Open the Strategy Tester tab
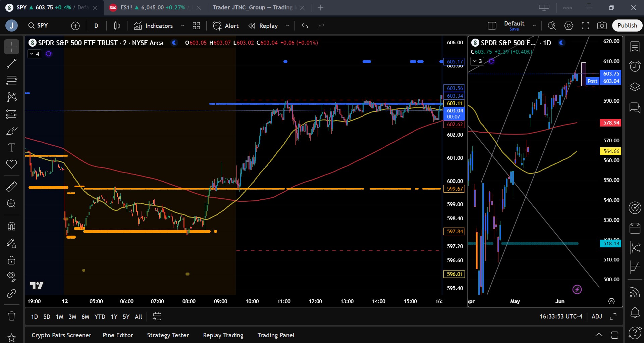This screenshot has width=644, height=343. point(168,335)
